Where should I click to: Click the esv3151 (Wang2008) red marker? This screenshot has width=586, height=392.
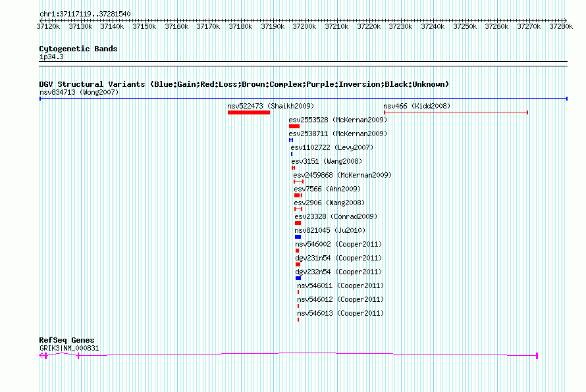pyautogui.click(x=294, y=168)
